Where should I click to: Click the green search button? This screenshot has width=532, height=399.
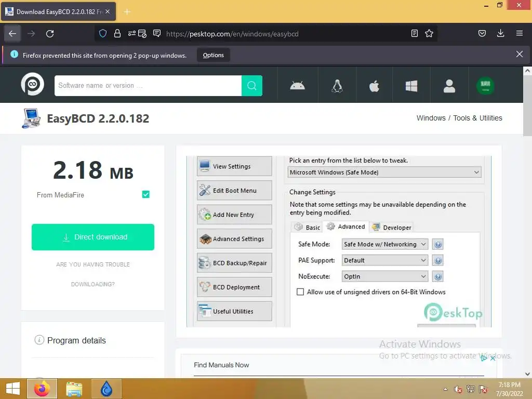click(x=252, y=86)
